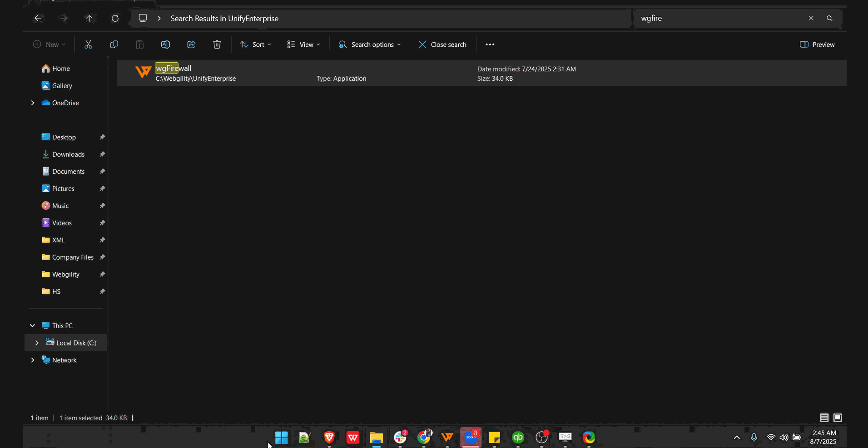Open the Sort dropdown
This screenshot has height=448, width=868.
tap(255, 44)
